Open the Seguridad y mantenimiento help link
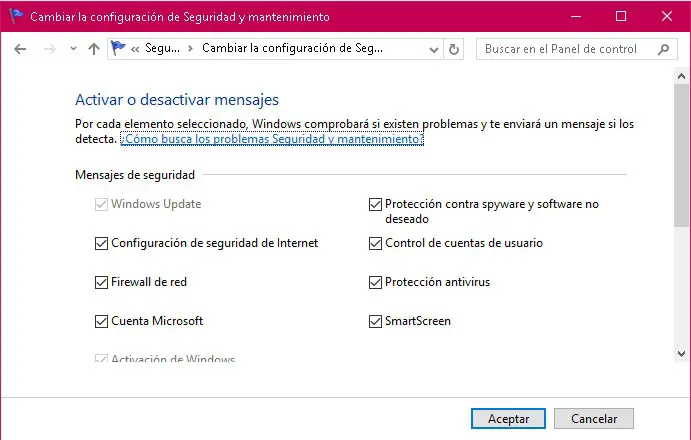Screen dimensions: 691x440 [x=272, y=140]
